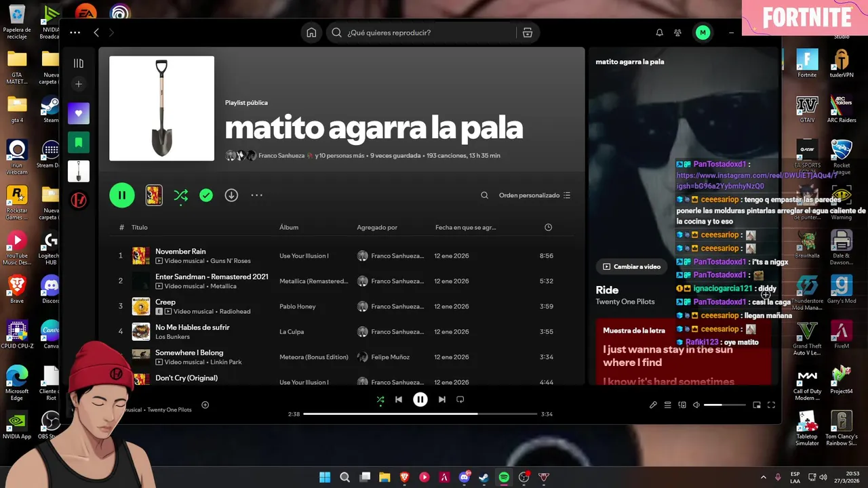Sort by the Álbum column header
Image resolution: width=868 pixels, height=488 pixels.
pos(289,228)
